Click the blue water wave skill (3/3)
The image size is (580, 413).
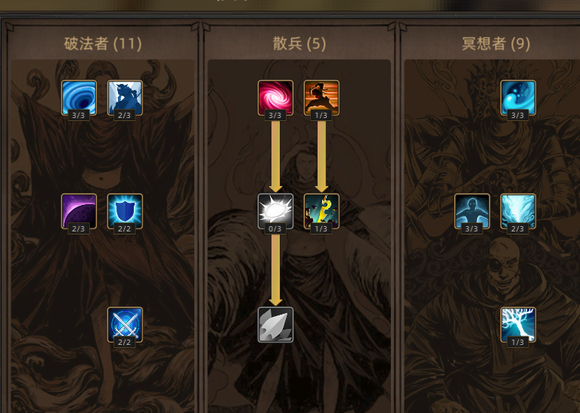[518, 98]
